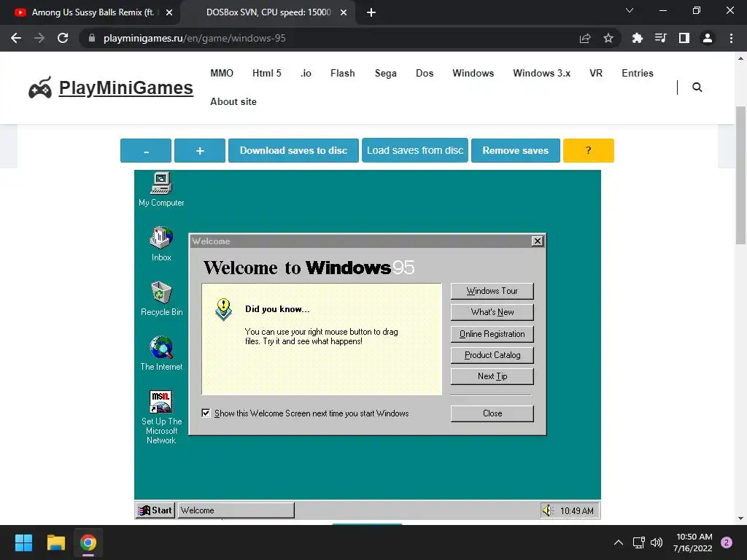Click the browser forward arrow
The width and height of the screenshot is (747, 560).
(x=39, y=38)
